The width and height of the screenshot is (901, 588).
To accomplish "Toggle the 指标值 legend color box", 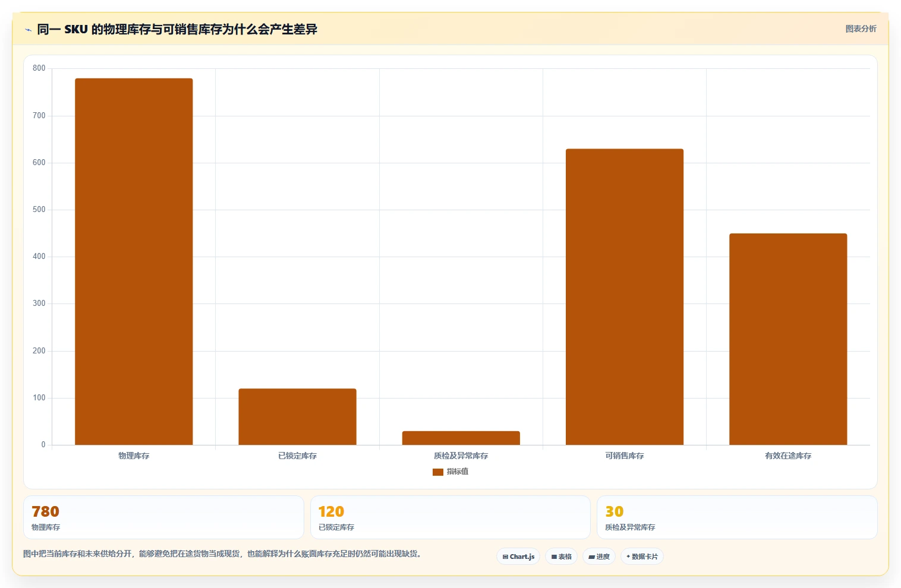I will pyautogui.click(x=438, y=472).
